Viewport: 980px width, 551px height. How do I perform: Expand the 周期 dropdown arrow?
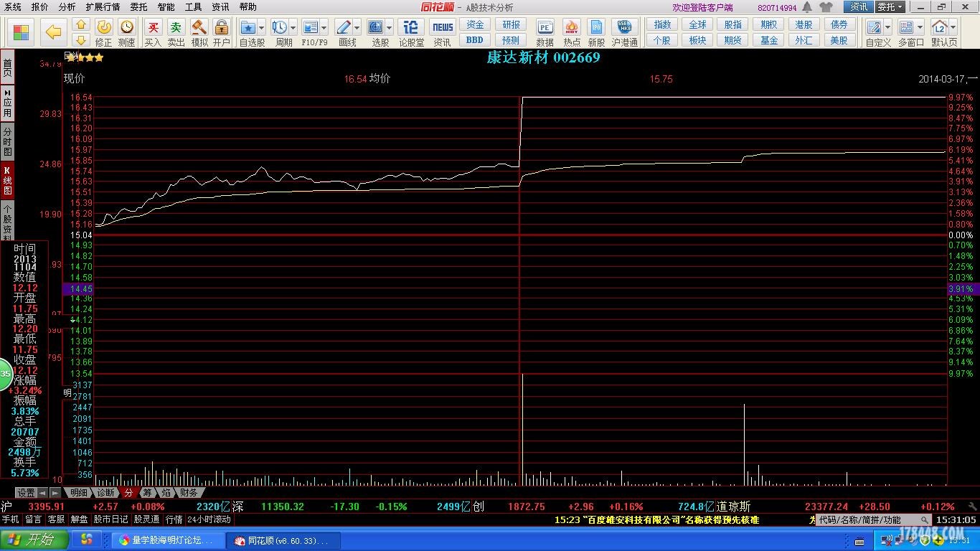(x=292, y=28)
